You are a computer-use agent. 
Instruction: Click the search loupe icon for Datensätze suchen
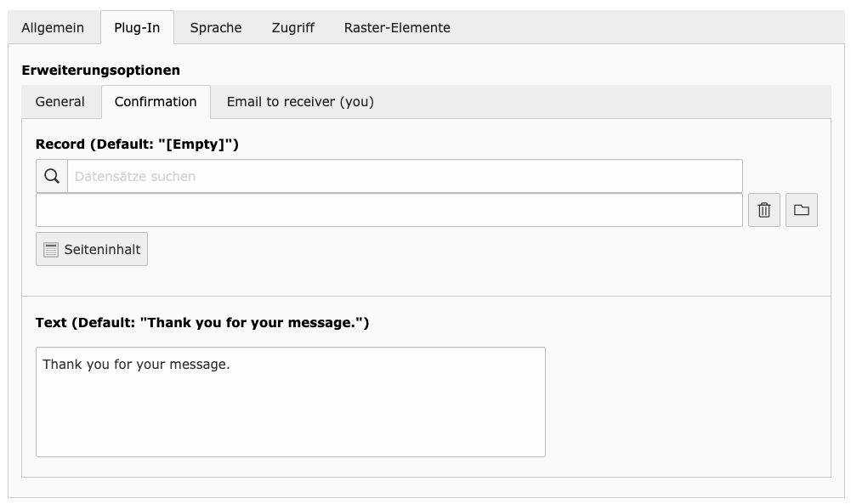tap(52, 176)
